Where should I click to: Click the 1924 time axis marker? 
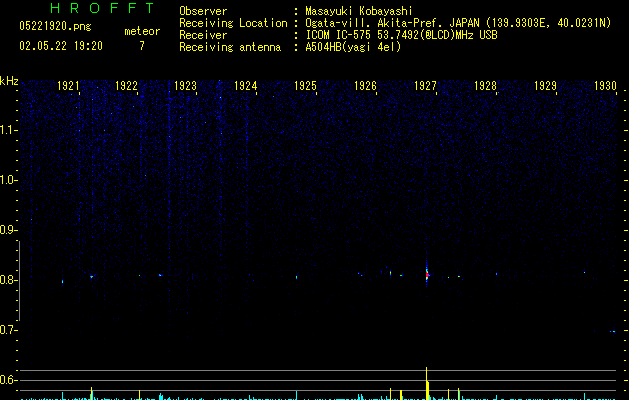pos(246,86)
